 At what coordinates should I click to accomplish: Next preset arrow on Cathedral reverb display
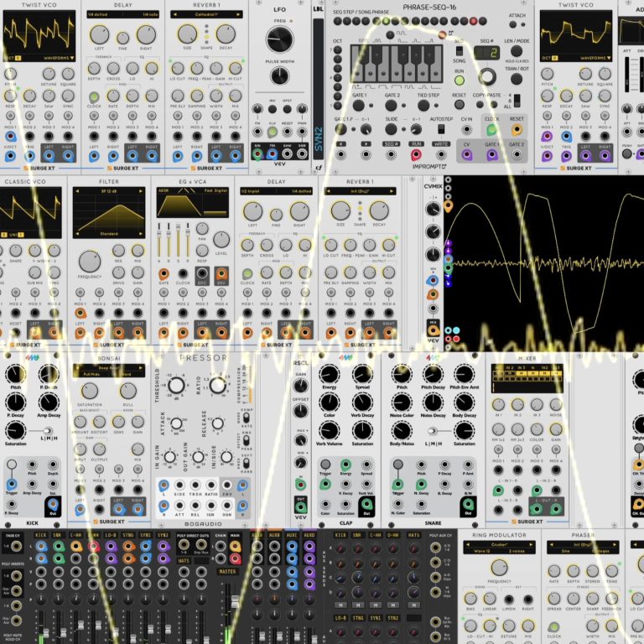(x=238, y=14)
